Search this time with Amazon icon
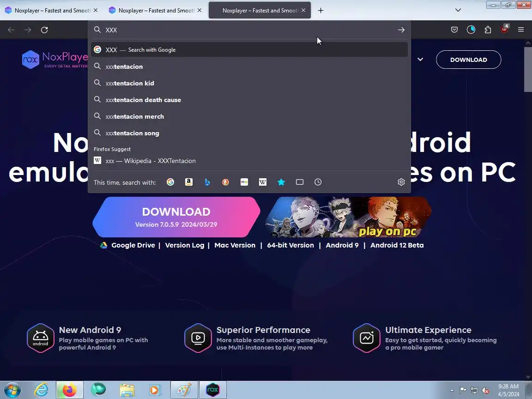The width and height of the screenshot is (532, 399). click(x=189, y=182)
